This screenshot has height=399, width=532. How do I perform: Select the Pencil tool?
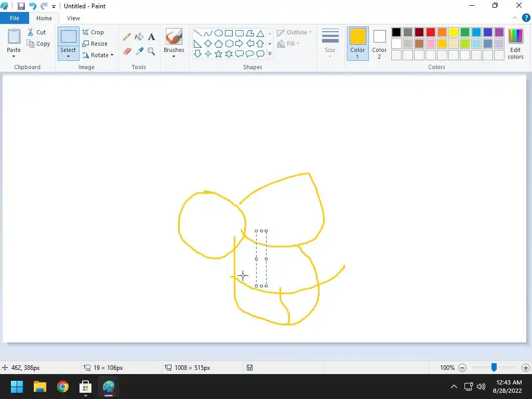click(127, 37)
